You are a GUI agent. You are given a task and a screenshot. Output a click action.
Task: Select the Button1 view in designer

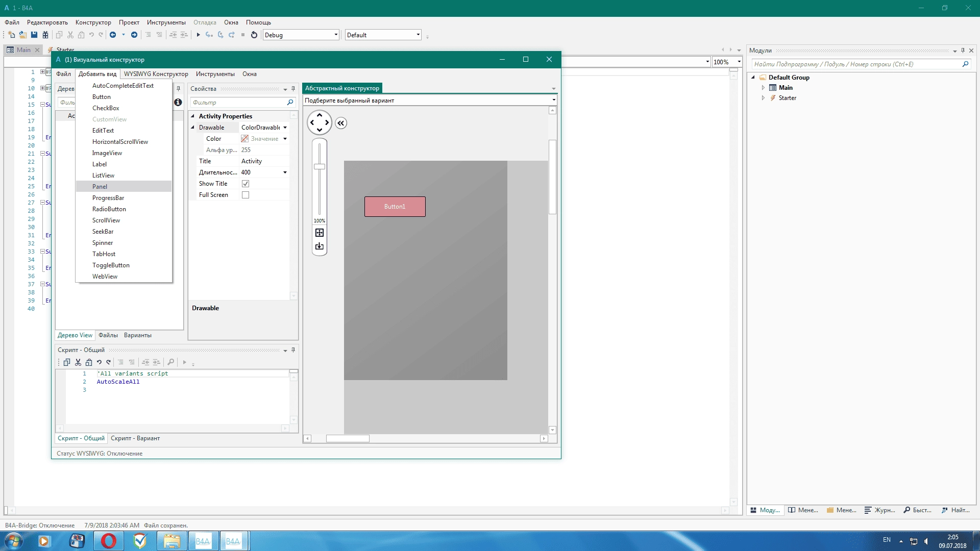tap(395, 207)
